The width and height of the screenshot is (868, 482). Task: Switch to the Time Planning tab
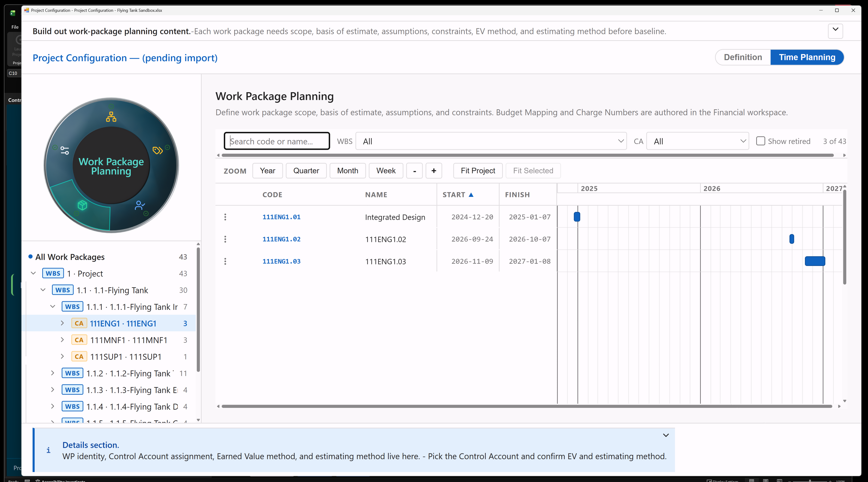pos(807,57)
